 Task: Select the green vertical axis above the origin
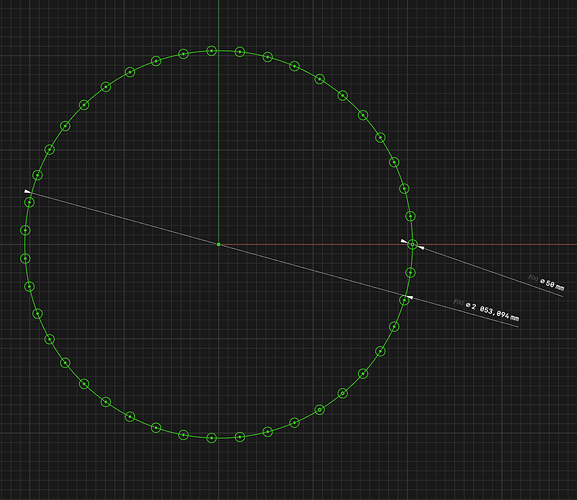point(219,121)
